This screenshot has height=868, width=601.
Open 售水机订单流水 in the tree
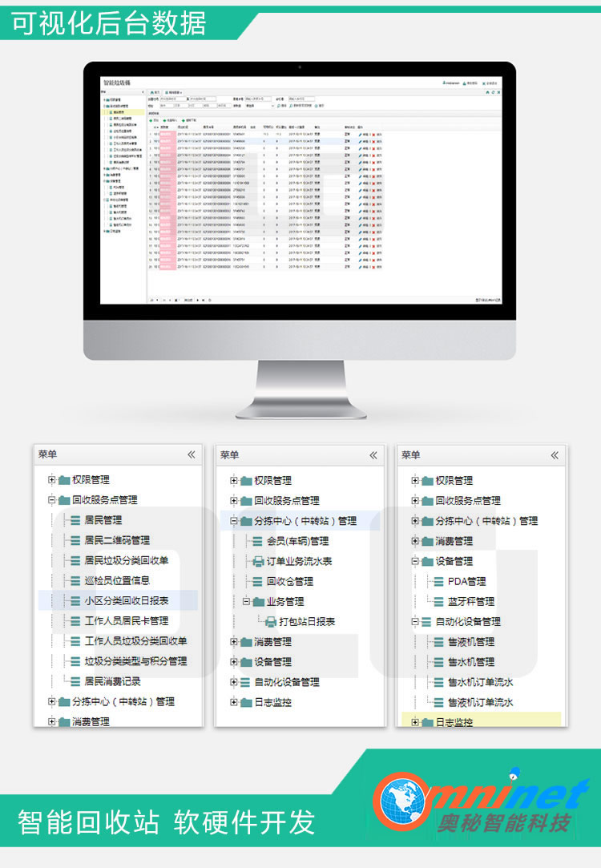click(x=480, y=682)
